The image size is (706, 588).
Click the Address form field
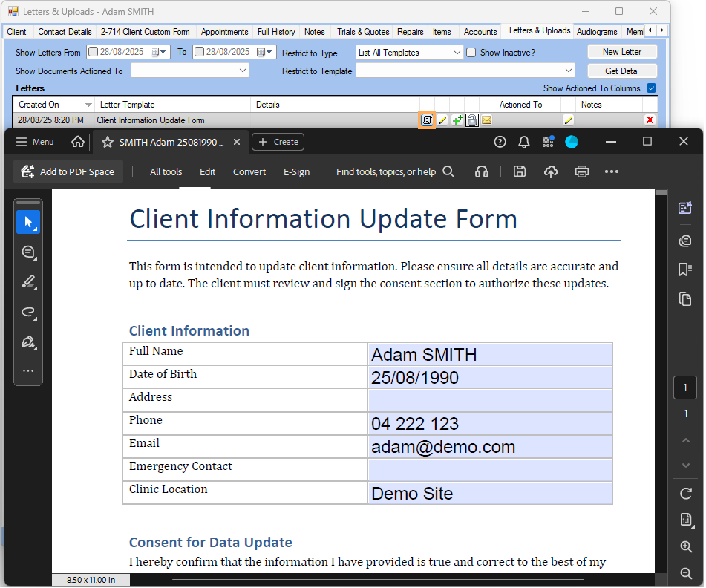click(490, 401)
